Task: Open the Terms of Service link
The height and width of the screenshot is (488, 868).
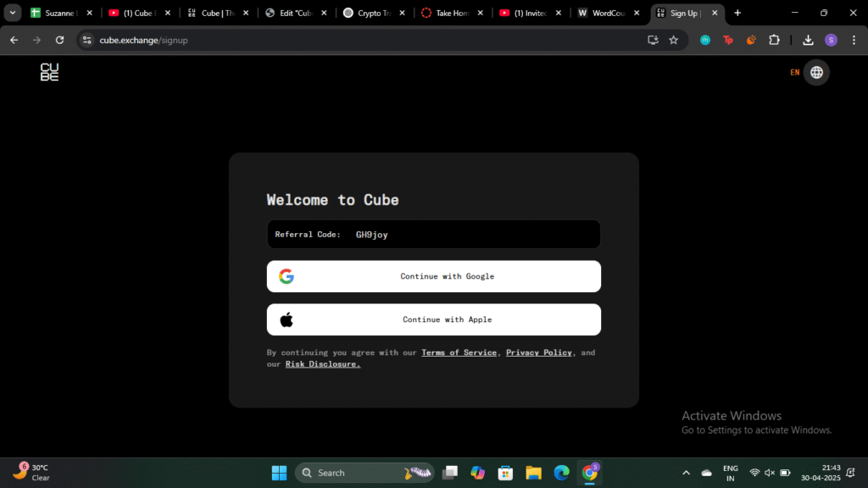Action: pos(459,352)
